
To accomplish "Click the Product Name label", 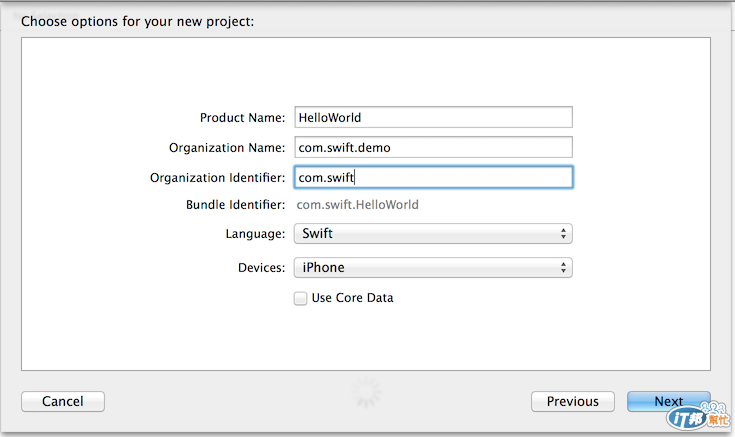I will click(243, 118).
